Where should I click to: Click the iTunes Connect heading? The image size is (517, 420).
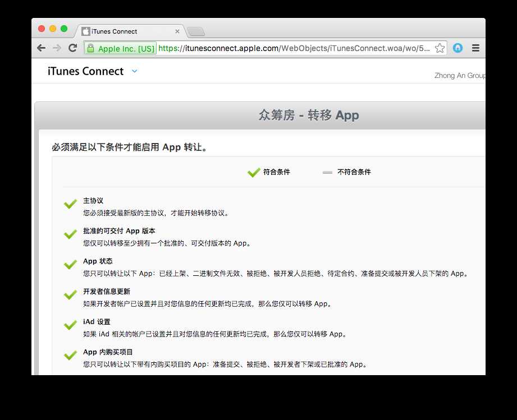85,71
